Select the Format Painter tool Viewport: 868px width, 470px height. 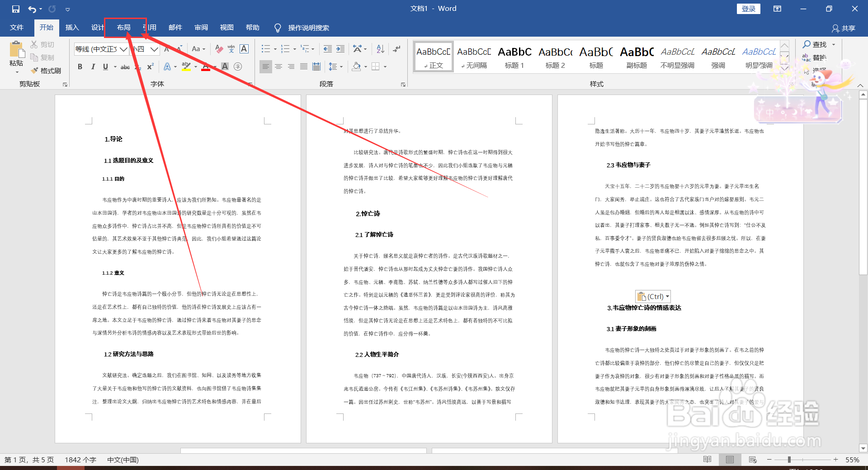pyautogui.click(x=46, y=71)
